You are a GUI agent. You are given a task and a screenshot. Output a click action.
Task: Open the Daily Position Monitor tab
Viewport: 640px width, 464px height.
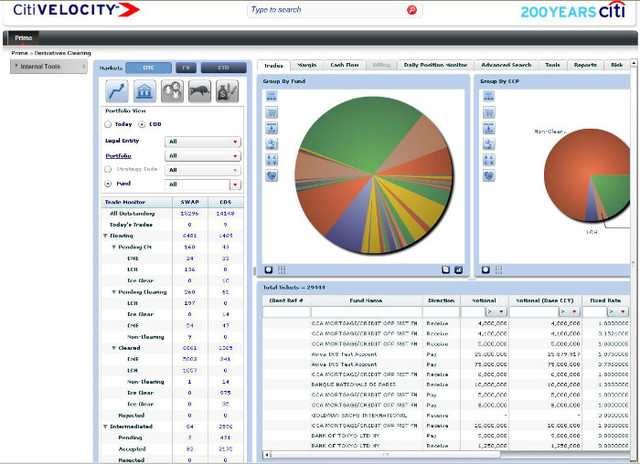click(x=436, y=65)
